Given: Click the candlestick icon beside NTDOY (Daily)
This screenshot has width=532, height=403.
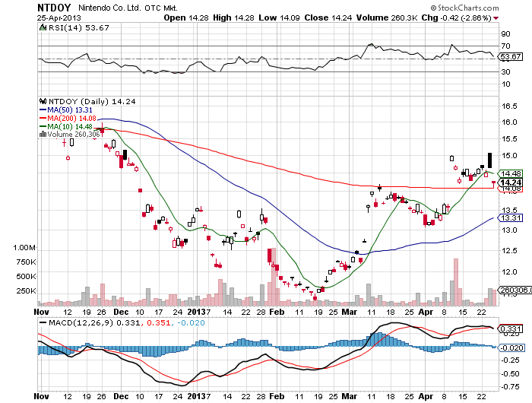Looking at the screenshot, I should click(x=43, y=101).
